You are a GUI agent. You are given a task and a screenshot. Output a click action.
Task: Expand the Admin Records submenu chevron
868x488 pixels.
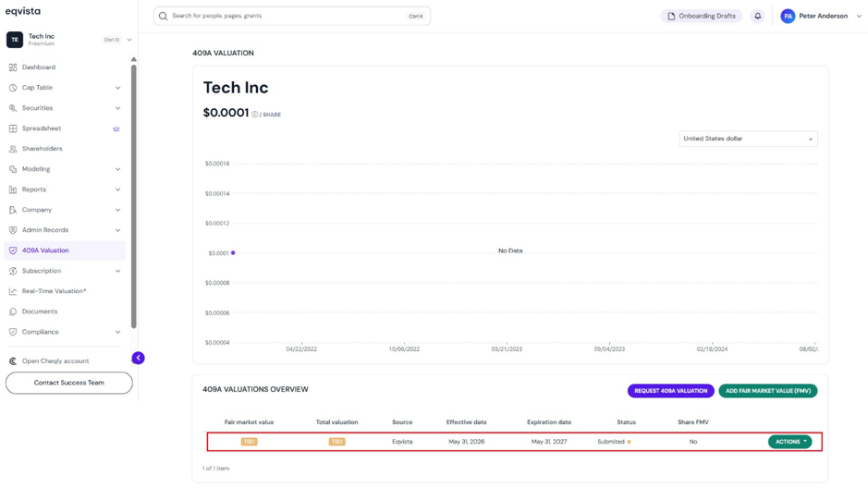point(118,230)
